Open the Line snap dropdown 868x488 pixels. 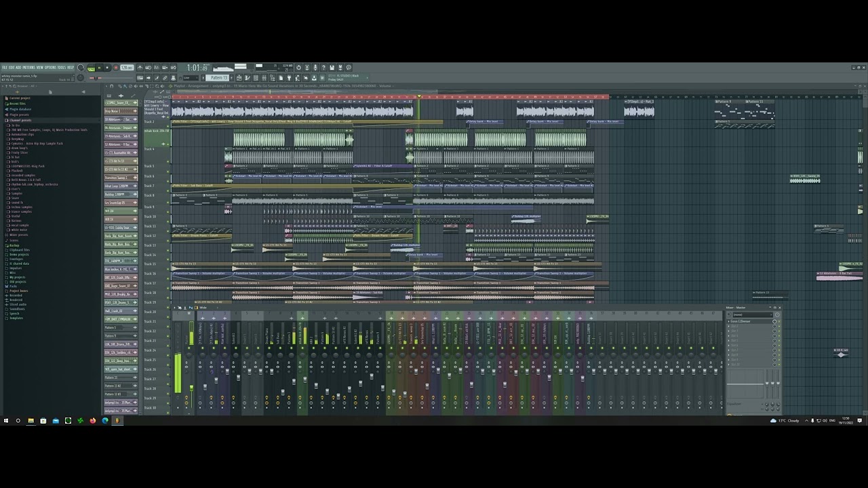[191, 78]
